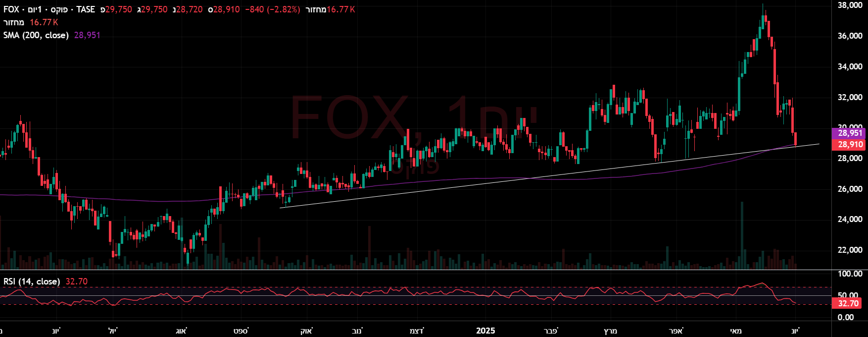Click the 32,000 price axis label
Screen dimensions: 868x337
[850, 98]
